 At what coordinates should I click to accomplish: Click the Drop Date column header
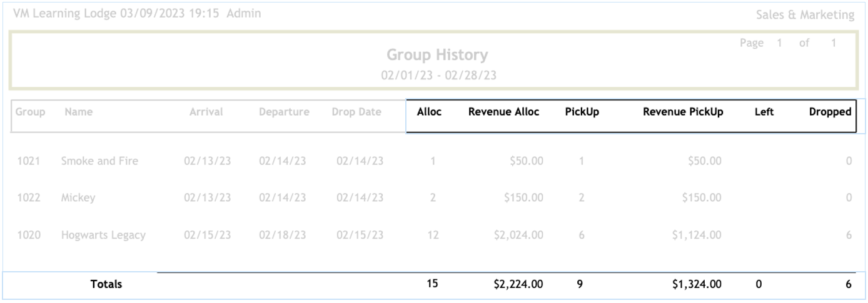359,112
